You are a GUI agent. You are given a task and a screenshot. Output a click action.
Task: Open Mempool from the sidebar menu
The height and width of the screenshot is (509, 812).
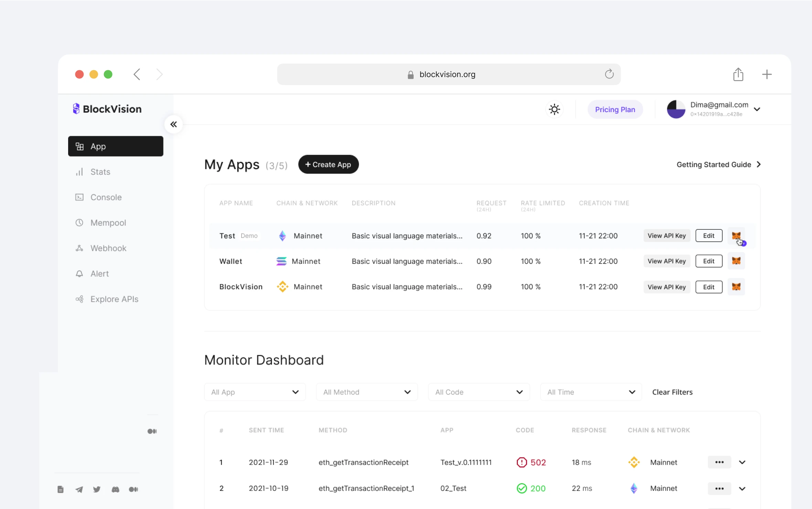click(x=108, y=223)
